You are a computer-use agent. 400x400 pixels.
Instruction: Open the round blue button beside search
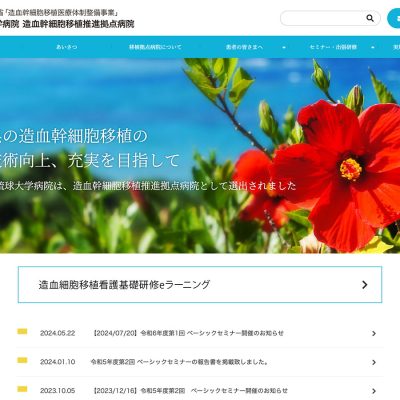pyautogui.click(x=394, y=18)
